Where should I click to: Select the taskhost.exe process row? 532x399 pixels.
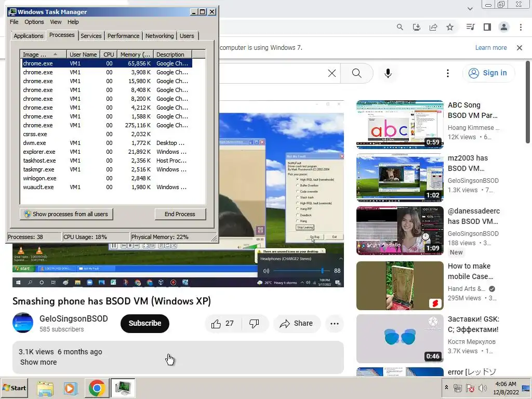coord(107,161)
